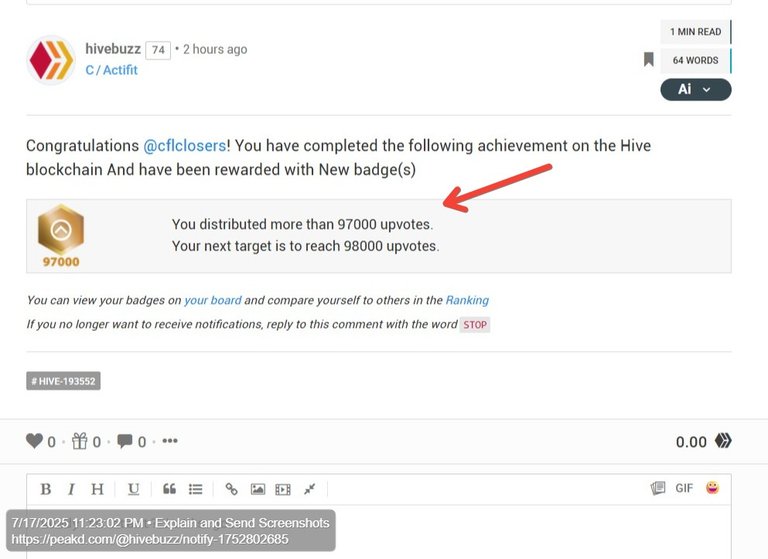The image size is (768, 559).
Task: Send a tip using the gift icon
Action: pos(79,441)
